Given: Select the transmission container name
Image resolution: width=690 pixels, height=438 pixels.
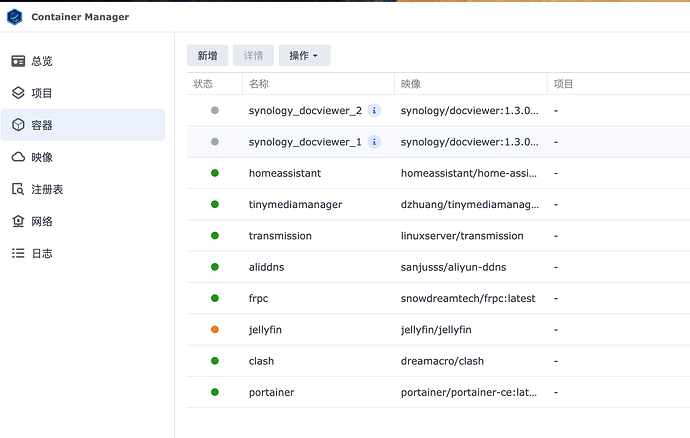Looking at the screenshot, I should pos(280,236).
